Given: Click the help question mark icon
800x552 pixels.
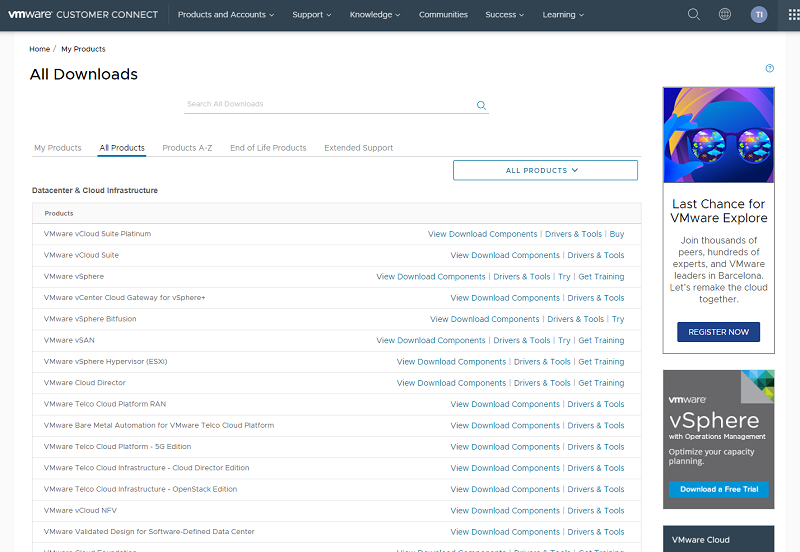Looking at the screenshot, I should click(x=769, y=68).
